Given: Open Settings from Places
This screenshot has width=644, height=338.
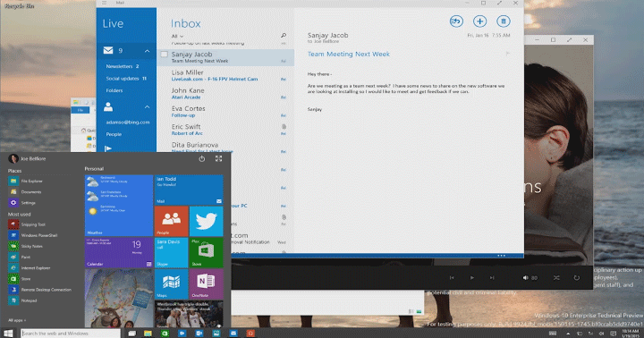Looking at the screenshot, I should (x=21, y=202).
